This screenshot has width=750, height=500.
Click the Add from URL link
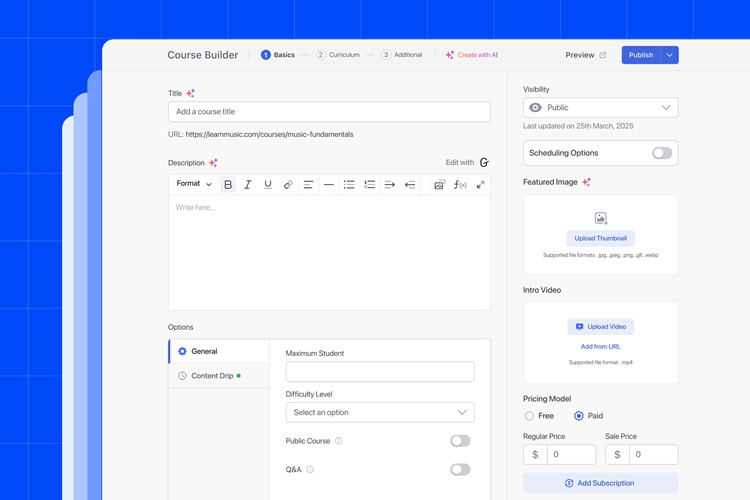point(600,347)
